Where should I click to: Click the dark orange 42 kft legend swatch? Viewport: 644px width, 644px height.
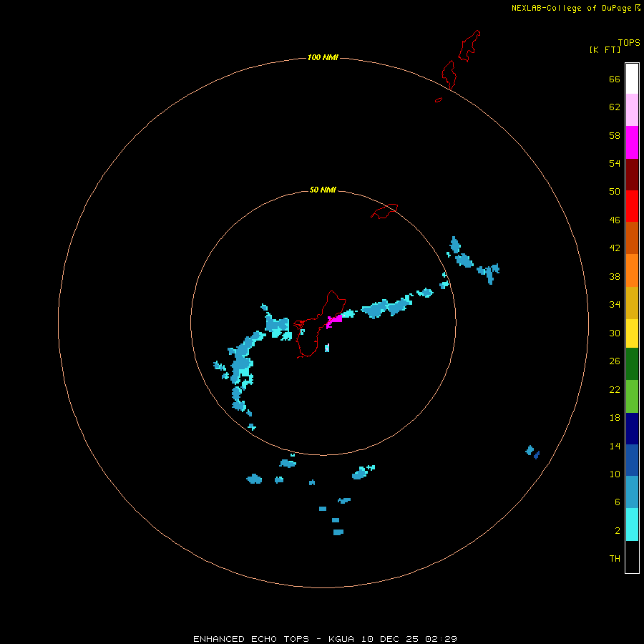pos(632,238)
